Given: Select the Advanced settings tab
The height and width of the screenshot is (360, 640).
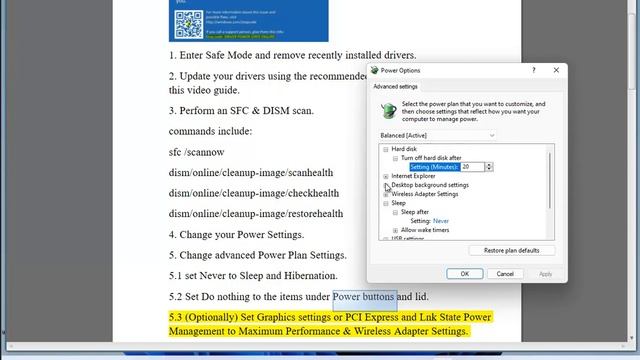Looking at the screenshot, I should [395, 87].
